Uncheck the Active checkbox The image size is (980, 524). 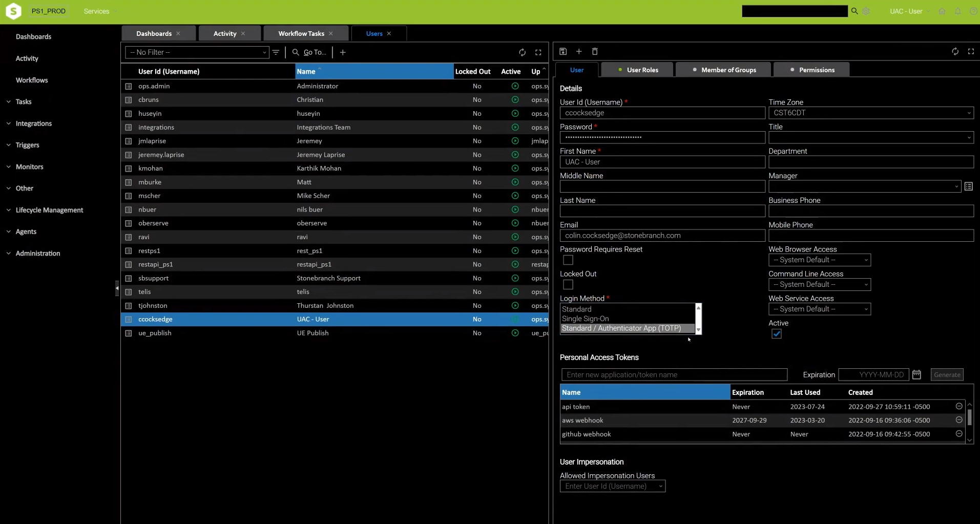tap(776, 333)
